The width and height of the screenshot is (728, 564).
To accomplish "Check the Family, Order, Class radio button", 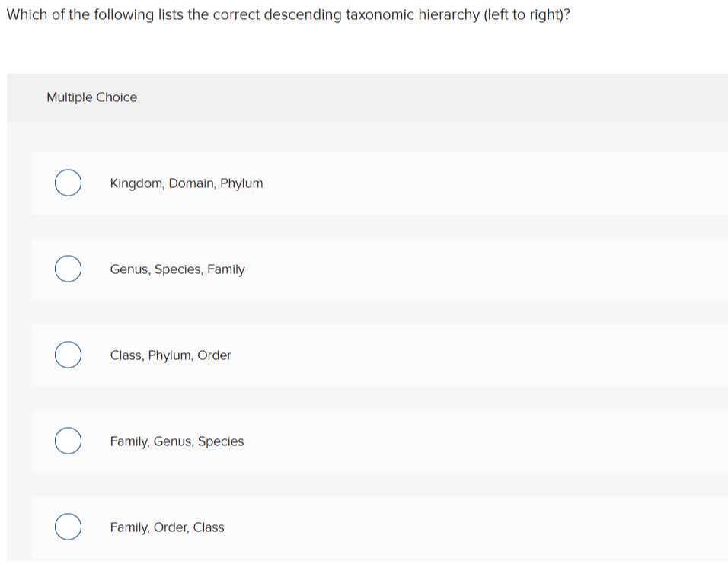I will click(69, 527).
